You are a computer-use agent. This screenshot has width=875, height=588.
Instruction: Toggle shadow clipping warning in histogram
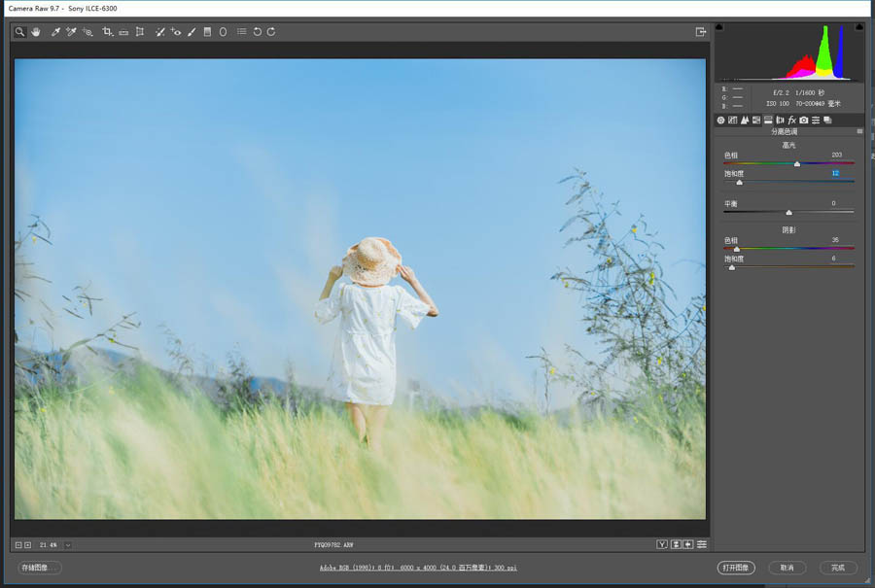[x=719, y=27]
